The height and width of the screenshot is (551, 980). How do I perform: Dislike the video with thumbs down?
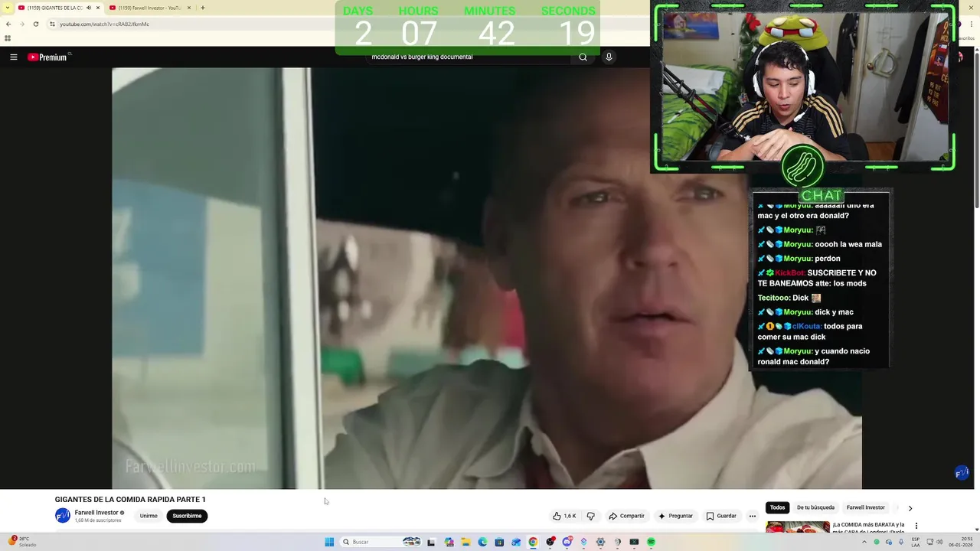point(590,516)
